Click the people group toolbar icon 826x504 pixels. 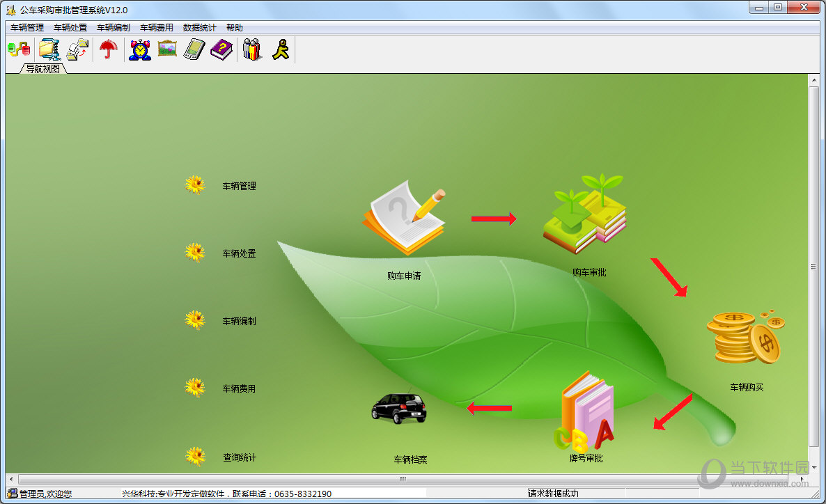coord(252,49)
